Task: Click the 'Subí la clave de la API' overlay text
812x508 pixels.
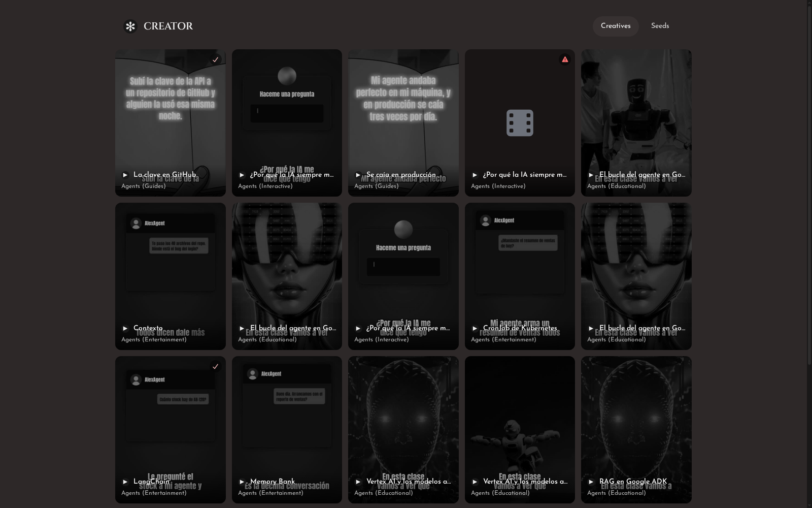Action: pos(171,99)
